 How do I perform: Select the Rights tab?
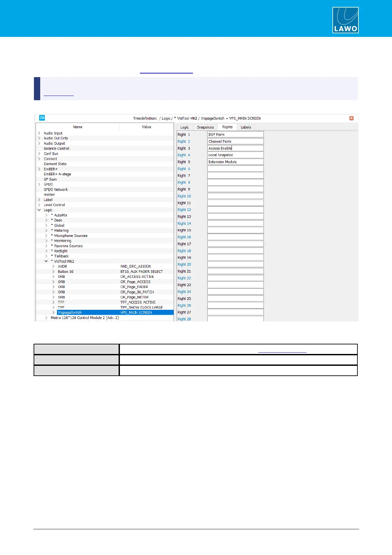tap(227, 127)
